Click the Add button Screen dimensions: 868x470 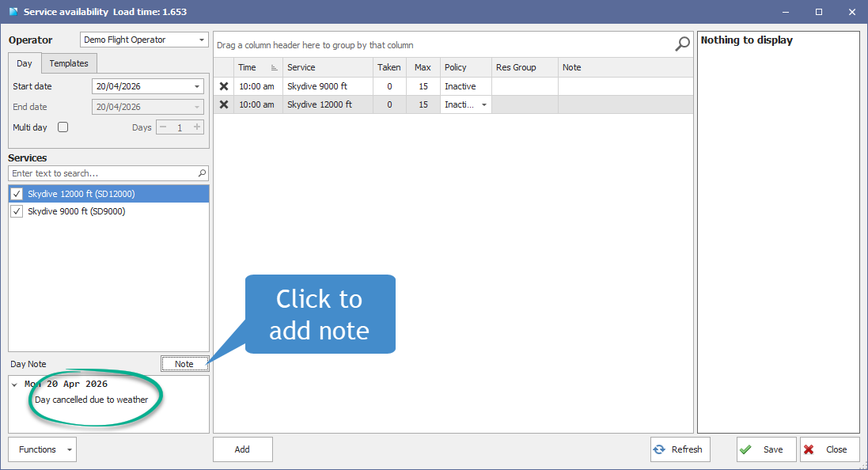pyautogui.click(x=242, y=449)
